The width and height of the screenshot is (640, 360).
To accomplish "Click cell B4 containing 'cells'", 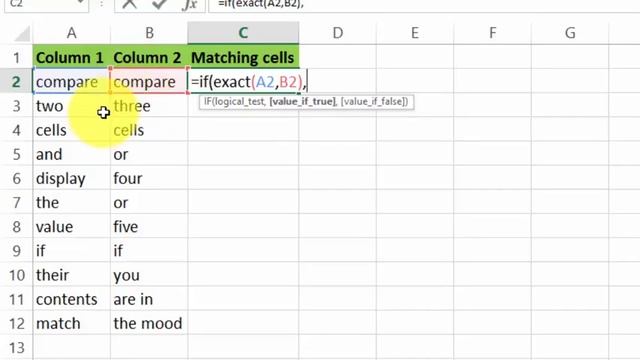I will pos(149,130).
